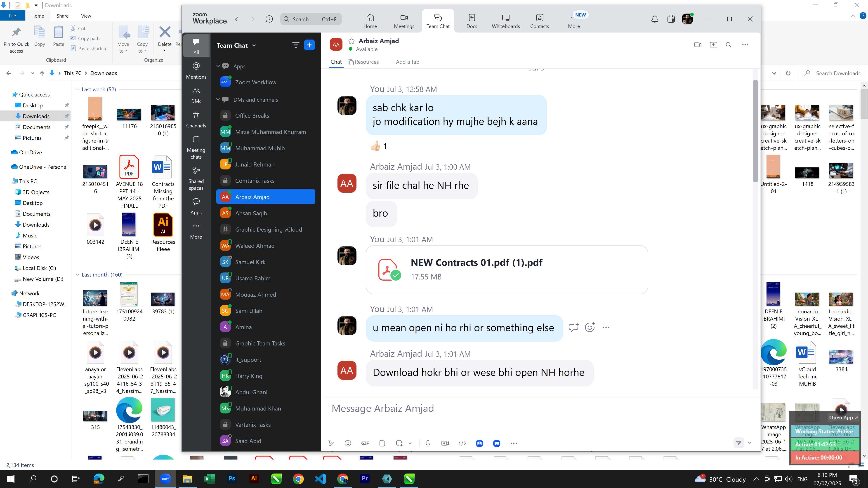Image resolution: width=868 pixels, height=488 pixels.
Task: Open the Graphic Designing vCloud channel
Action: (266, 229)
